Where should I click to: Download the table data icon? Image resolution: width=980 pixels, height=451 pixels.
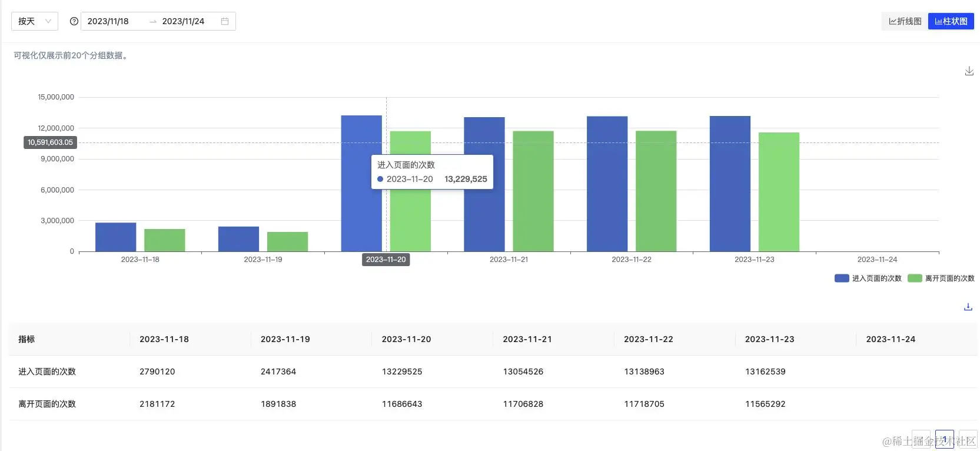coord(968,307)
